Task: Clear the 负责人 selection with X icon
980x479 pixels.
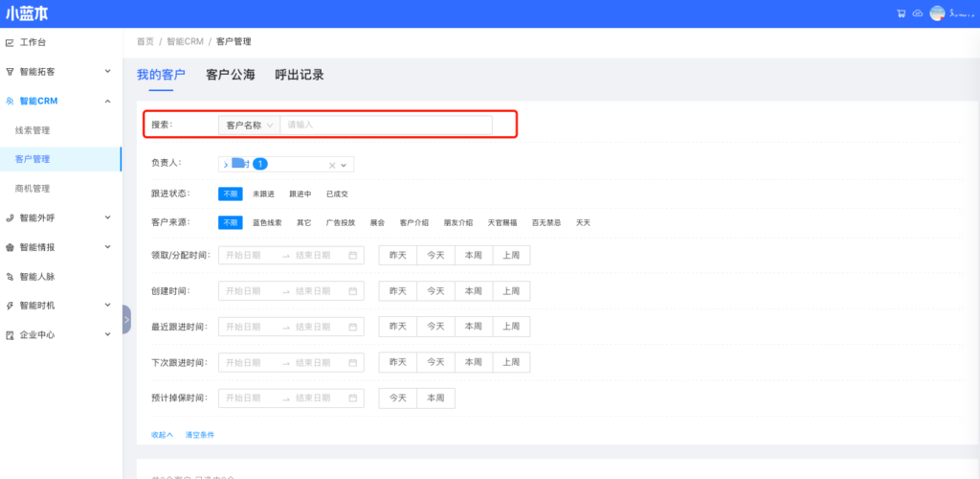Action: coord(332,165)
